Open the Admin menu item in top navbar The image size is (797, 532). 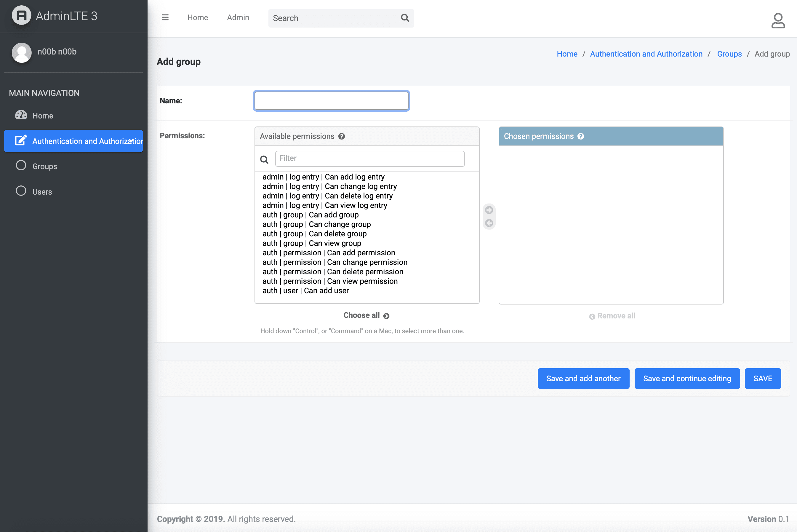tap(238, 17)
